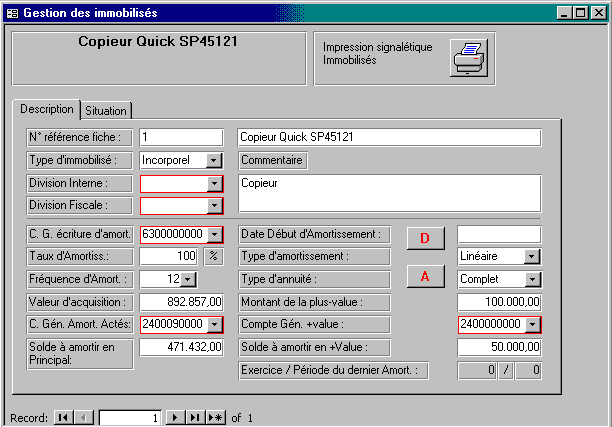Expand the Division Interne dropdown
The image size is (612, 427).
coord(214,183)
